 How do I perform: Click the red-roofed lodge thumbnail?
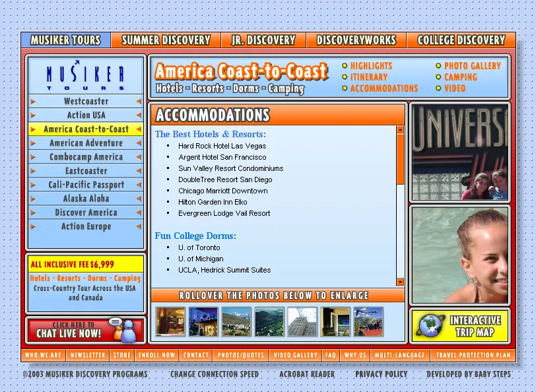[x=368, y=321]
